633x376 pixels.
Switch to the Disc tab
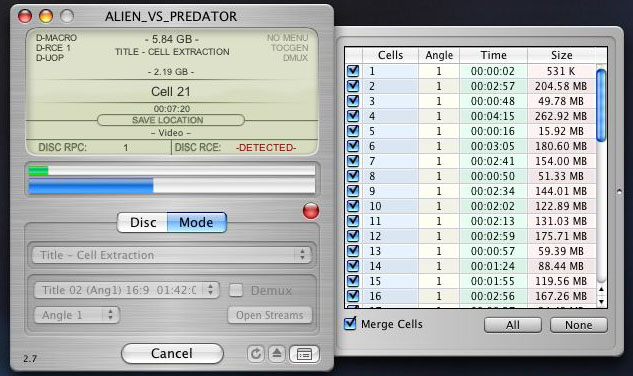[x=143, y=223]
